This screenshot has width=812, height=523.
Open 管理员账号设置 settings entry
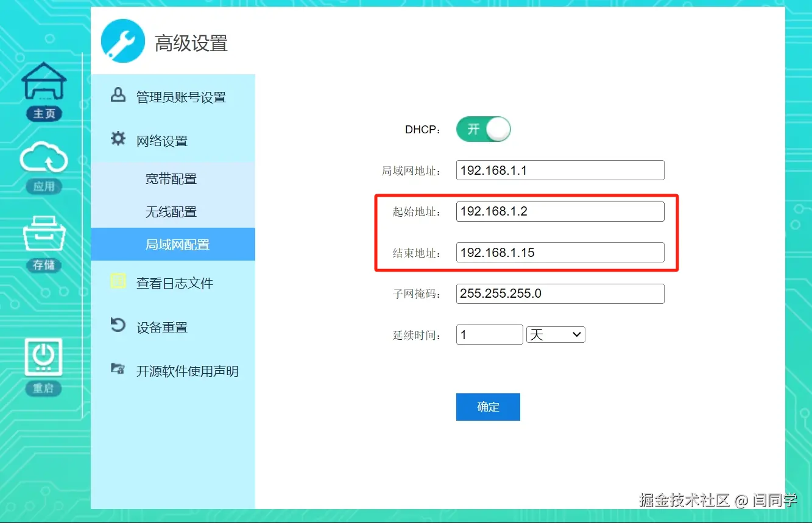[174, 97]
